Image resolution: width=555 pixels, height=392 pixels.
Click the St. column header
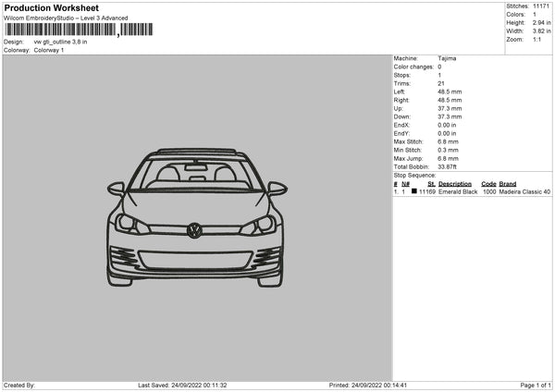click(x=430, y=184)
